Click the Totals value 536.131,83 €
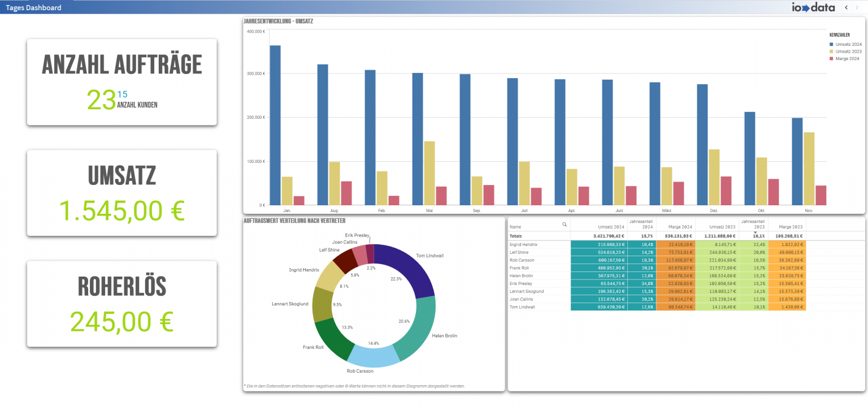The width and height of the screenshot is (868, 414). [679, 236]
